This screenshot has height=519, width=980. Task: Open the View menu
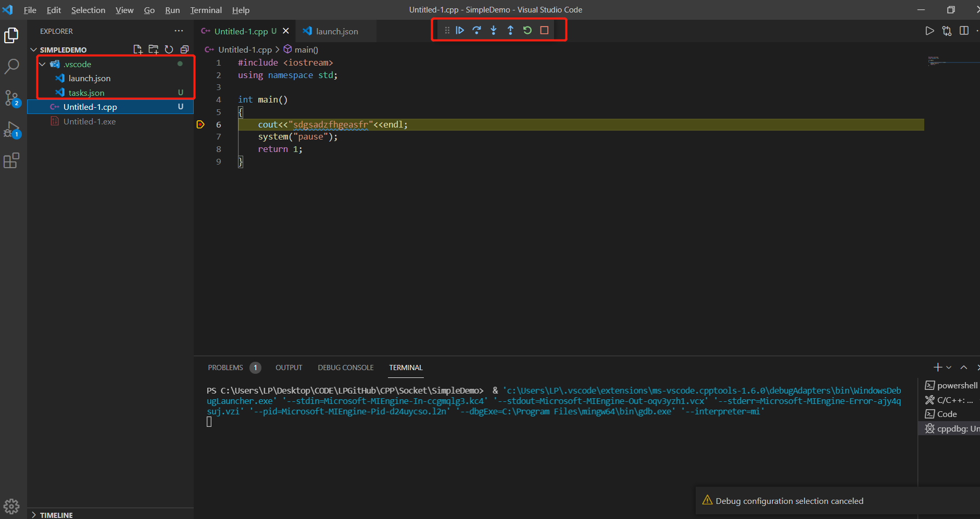[x=124, y=10]
